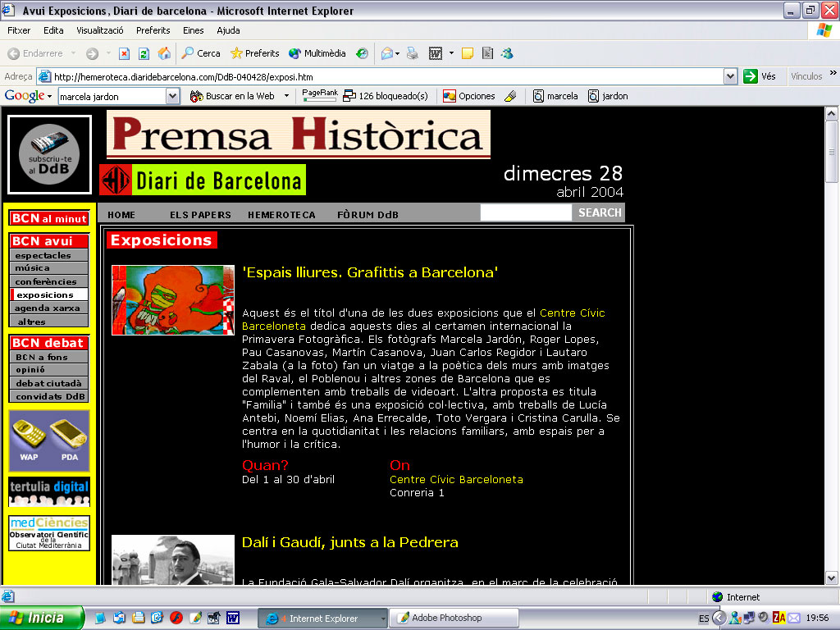Click the tertulia digital banner
Screen dimensions: 840x630
49,492
